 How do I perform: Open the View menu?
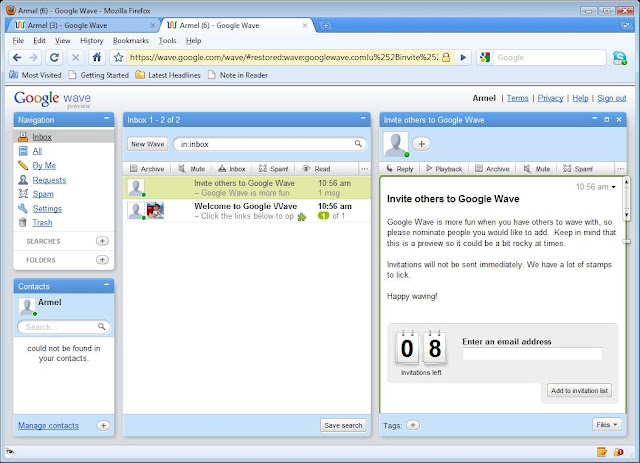tap(62, 40)
